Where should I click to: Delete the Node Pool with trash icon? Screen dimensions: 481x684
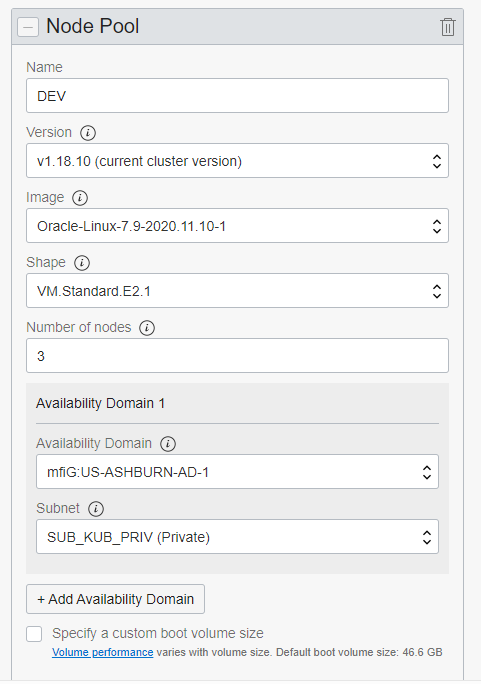pos(447,27)
